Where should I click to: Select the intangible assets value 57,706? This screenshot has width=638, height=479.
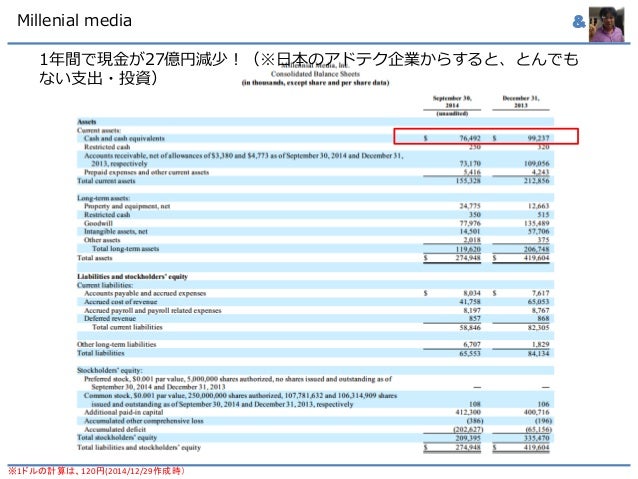[538, 232]
